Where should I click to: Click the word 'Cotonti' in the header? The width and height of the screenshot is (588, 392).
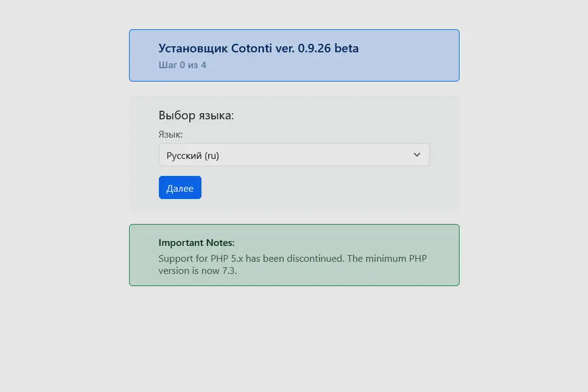(252, 48)
